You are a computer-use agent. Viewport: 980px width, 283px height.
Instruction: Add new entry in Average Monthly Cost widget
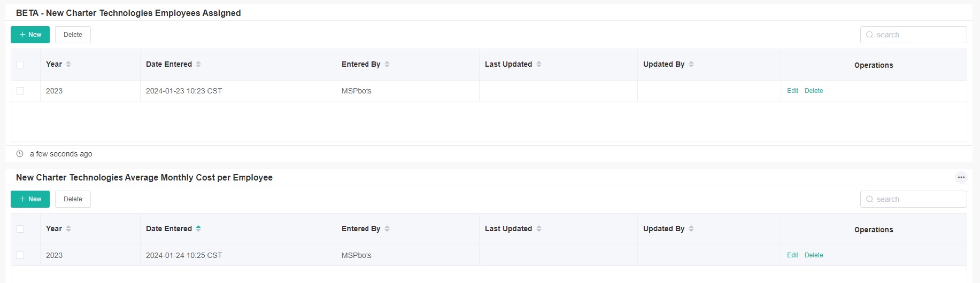point(30,199)
